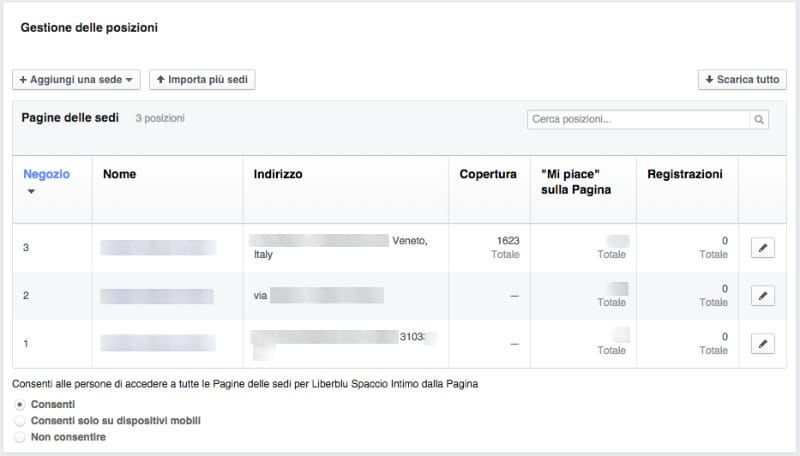Click the Copertura column header
The image size is (800, 456).
[x=488, y=174]
